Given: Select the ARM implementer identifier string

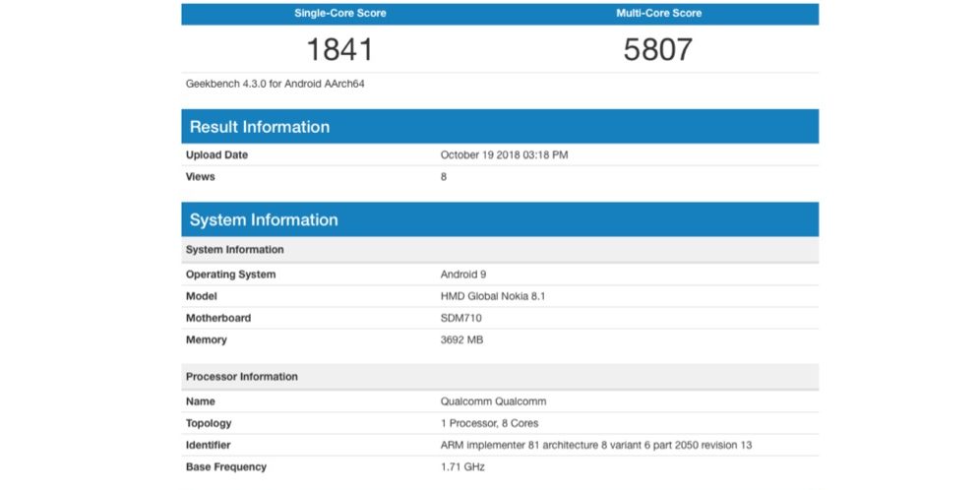Looking at the screenshot, I should pyautogui.click(x=595, y=445).
